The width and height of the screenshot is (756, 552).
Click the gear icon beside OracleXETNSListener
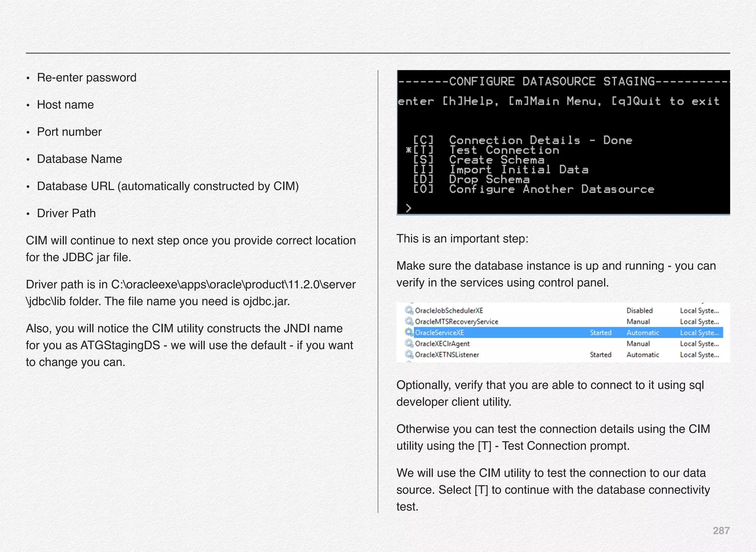409,355
